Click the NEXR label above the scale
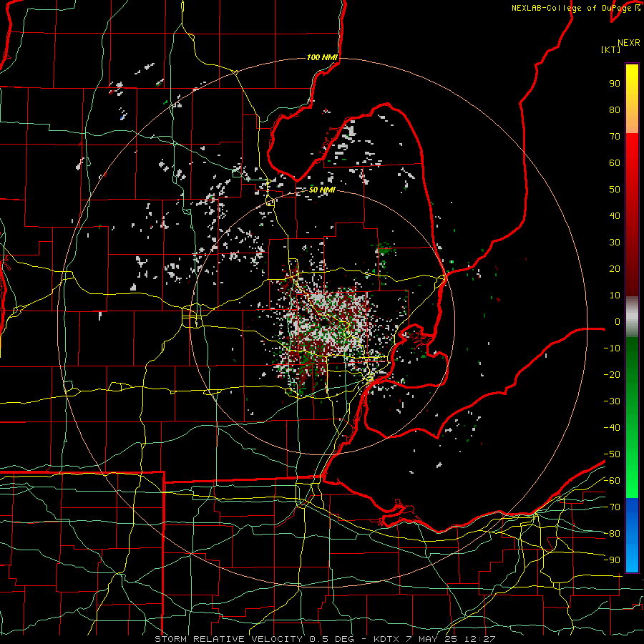This screenshot has width=644, height=644. (x=628, y=43)
